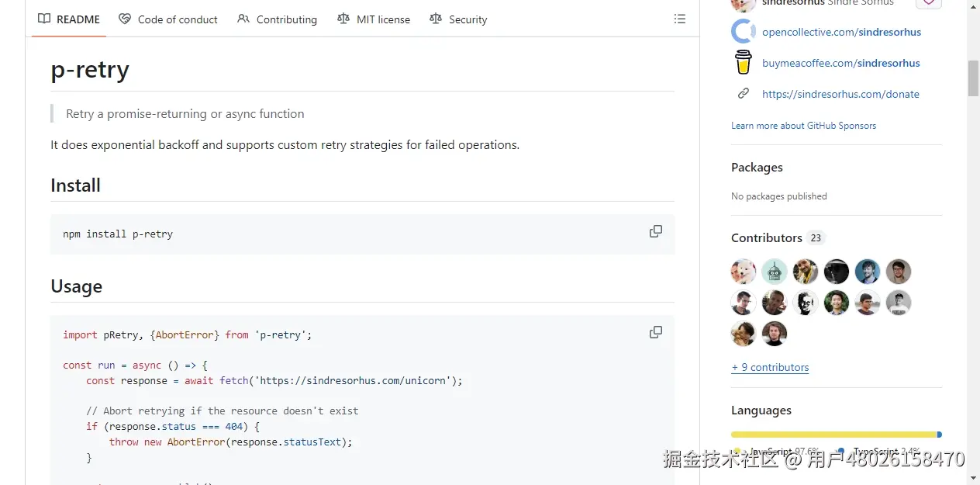Open the opencollective.com/sindresorhus link
Screen dimensions: 980x485
pyautogui.click(x=841, y=32)
